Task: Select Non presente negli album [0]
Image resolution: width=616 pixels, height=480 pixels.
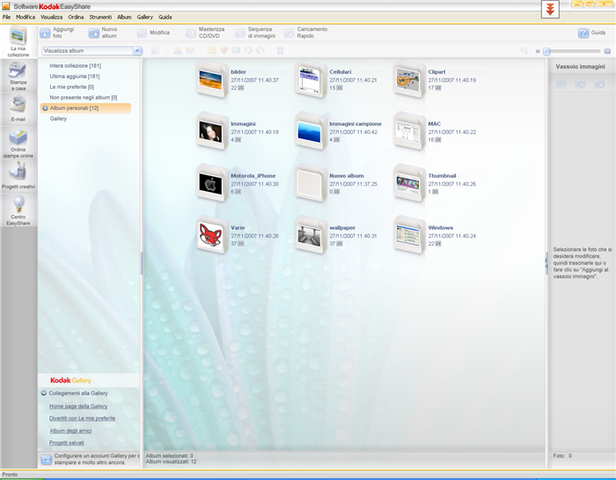Action: pos(83,97)
